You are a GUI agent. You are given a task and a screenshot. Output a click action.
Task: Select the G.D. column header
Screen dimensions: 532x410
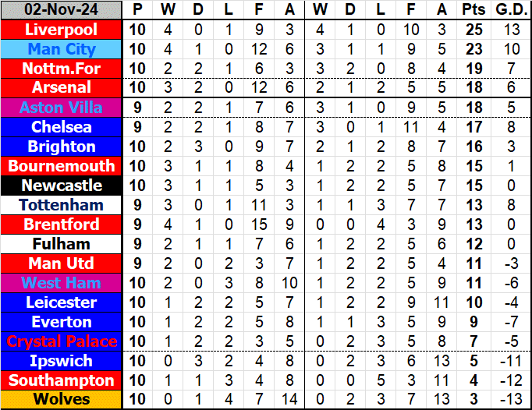(x=511, y=10)
